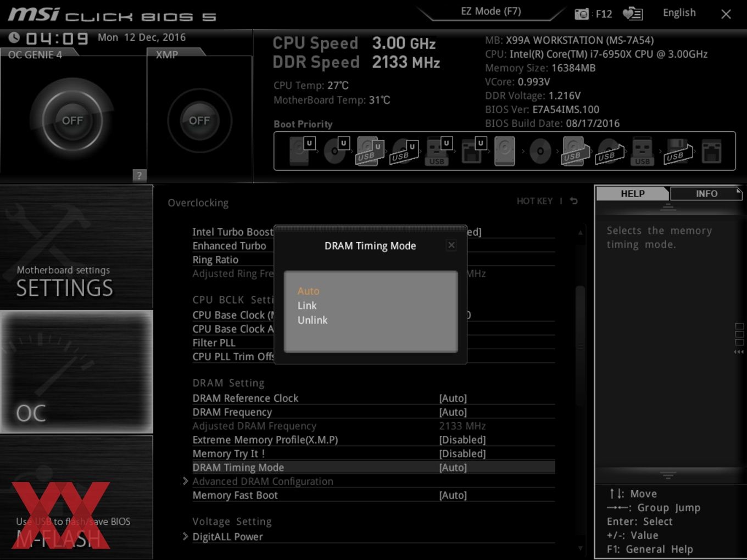This screenshot has height=560, width=747.
Task: Click the help panel bottom divider handle
Action: 668,475
